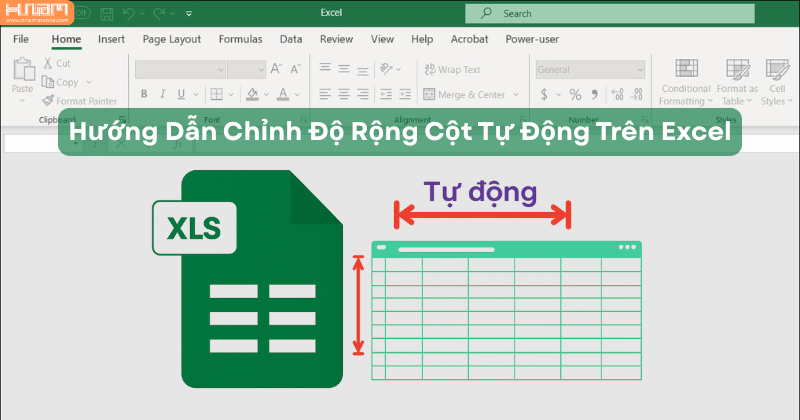Image resolution: width=800 pixels, height=420 pixels.
Task: Open underline style dropdown arrow
Action: pos(195,94)
